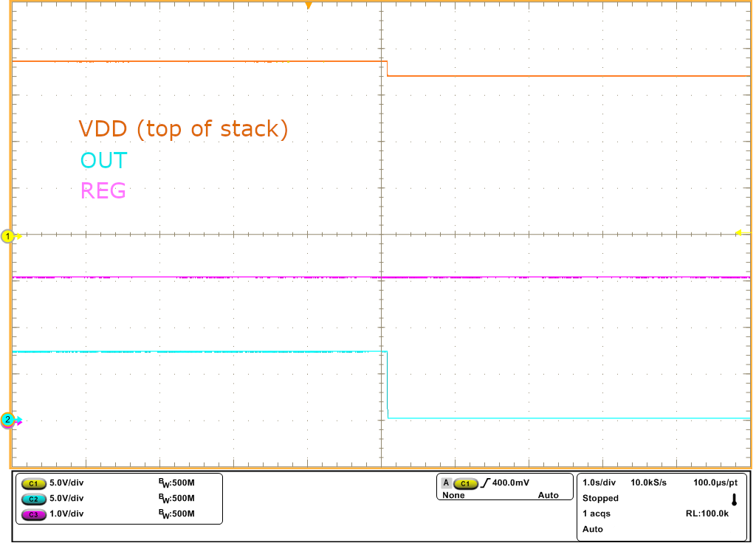Select the channel 2 ground reference marker

coord(9,420)
